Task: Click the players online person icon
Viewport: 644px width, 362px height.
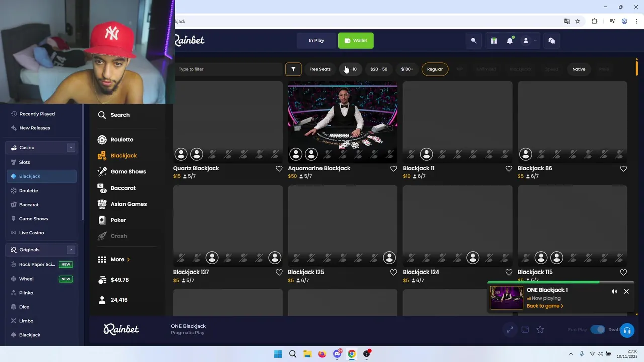Action: click(102, 300)
